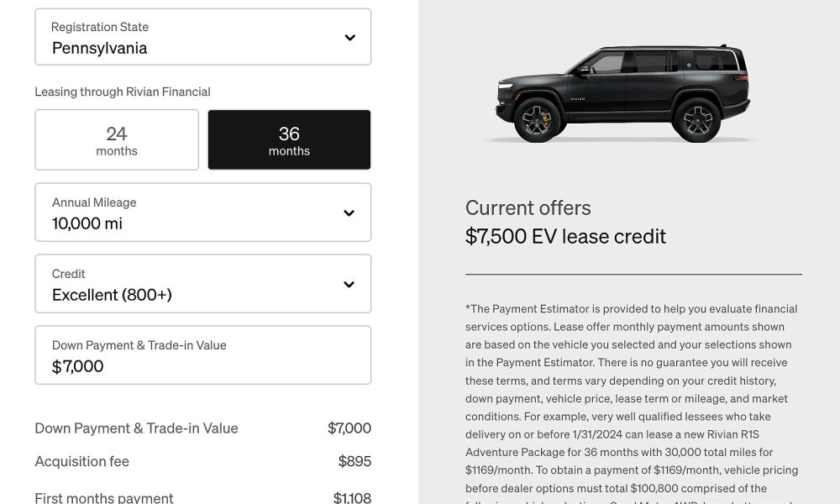Click the $7,000 summary amount beside Down Payment
Image resolution: width=840 pixels, height=504 pixels.
349,428
